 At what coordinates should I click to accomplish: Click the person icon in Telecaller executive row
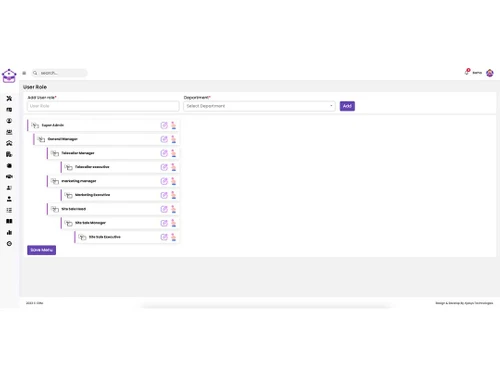173,167
